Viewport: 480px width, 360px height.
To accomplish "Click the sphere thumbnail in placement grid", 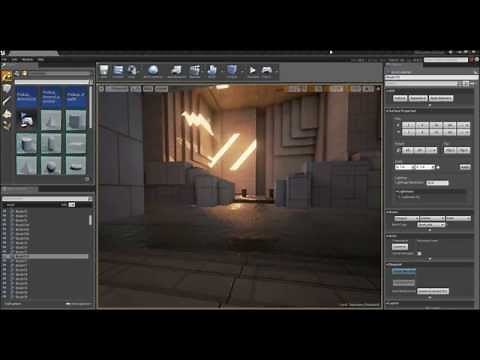I will point(51,166).
